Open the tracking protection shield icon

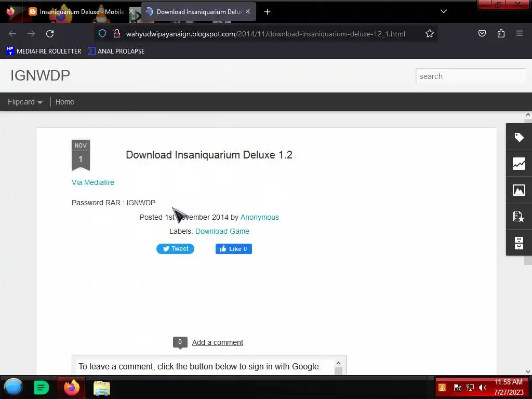tap(102, 34)
